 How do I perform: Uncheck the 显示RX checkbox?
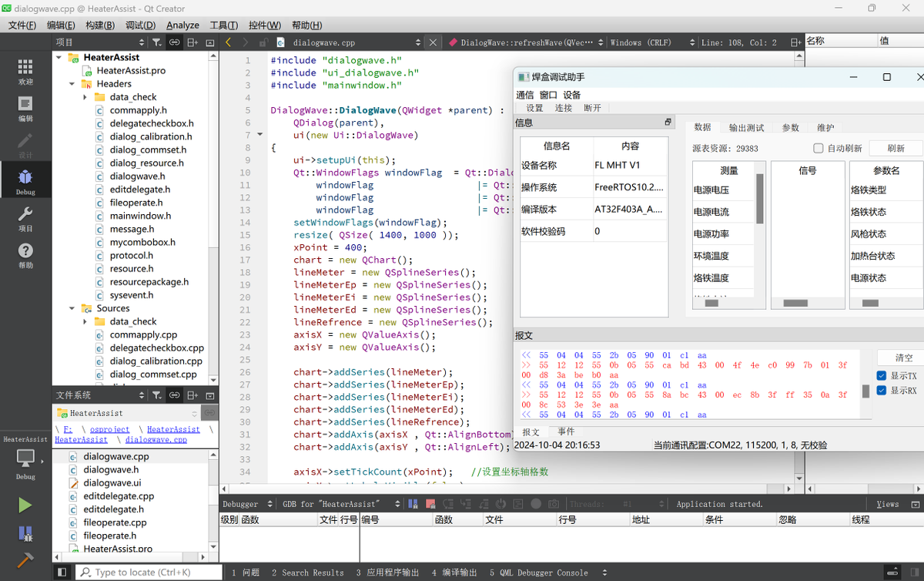click(882, 391)
